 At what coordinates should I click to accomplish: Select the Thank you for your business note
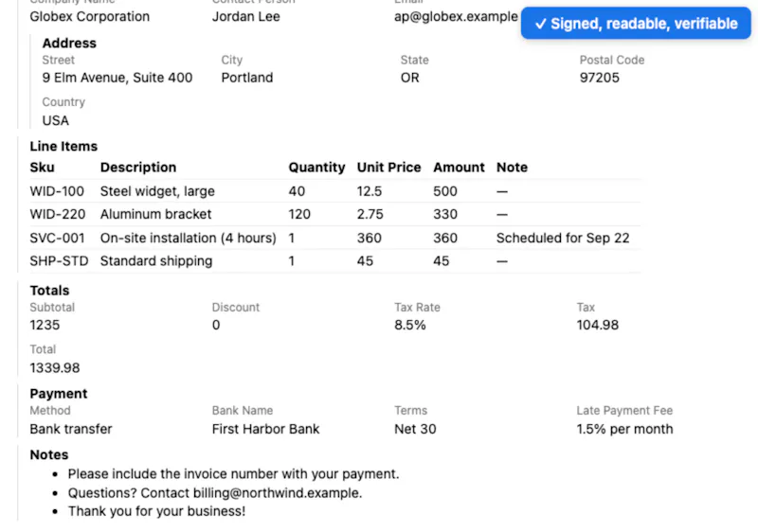156,511
